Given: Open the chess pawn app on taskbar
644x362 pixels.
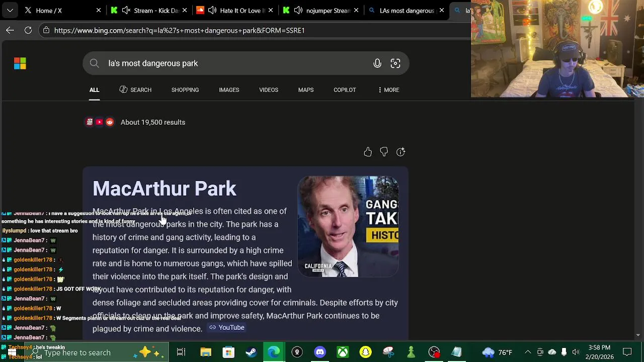Looking at the screenshot, I should tap(411, 352).
